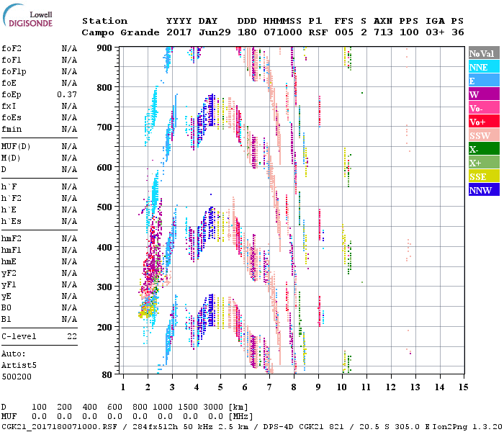
Task: Click the 3000 distance column header
Action: (213, 408)
